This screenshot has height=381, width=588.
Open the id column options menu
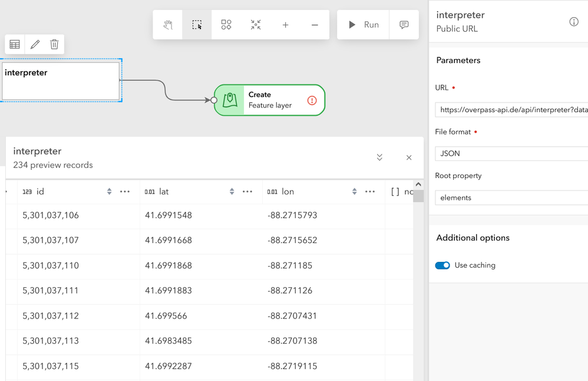(125, 192)
